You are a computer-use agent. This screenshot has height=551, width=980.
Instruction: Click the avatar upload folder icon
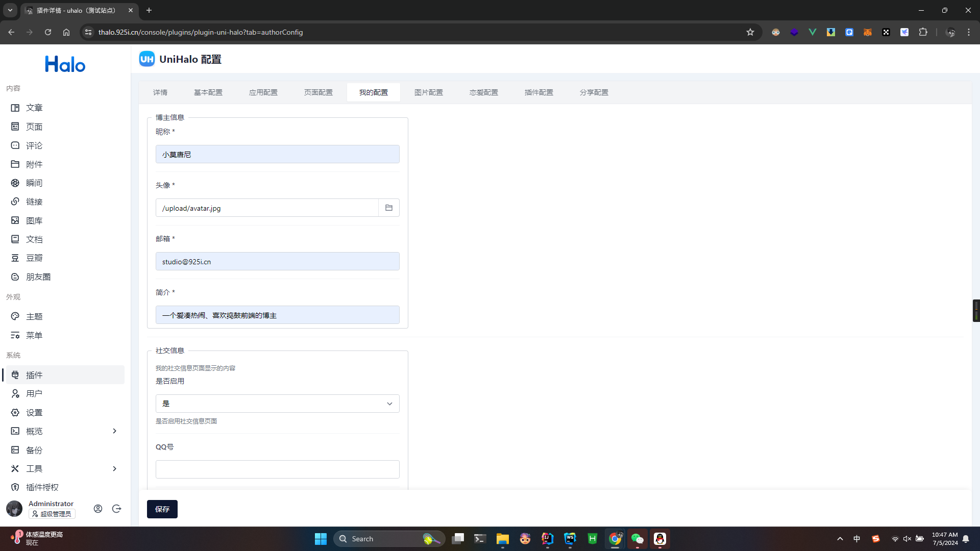click(x=389, y=207)
